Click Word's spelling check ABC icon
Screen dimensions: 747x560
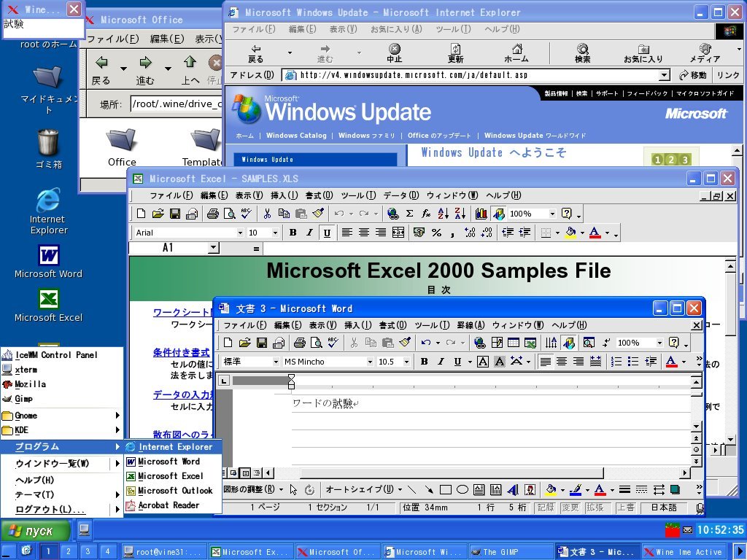(x=333, y=343)
